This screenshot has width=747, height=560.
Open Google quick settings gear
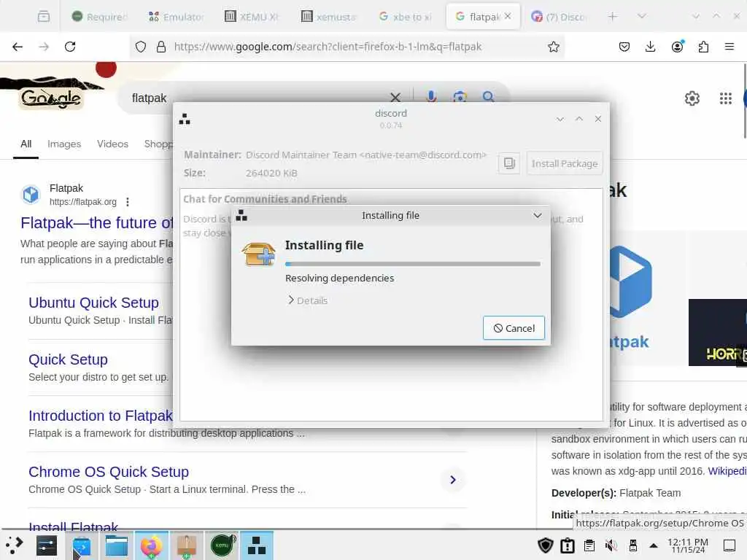coord(692,98)
